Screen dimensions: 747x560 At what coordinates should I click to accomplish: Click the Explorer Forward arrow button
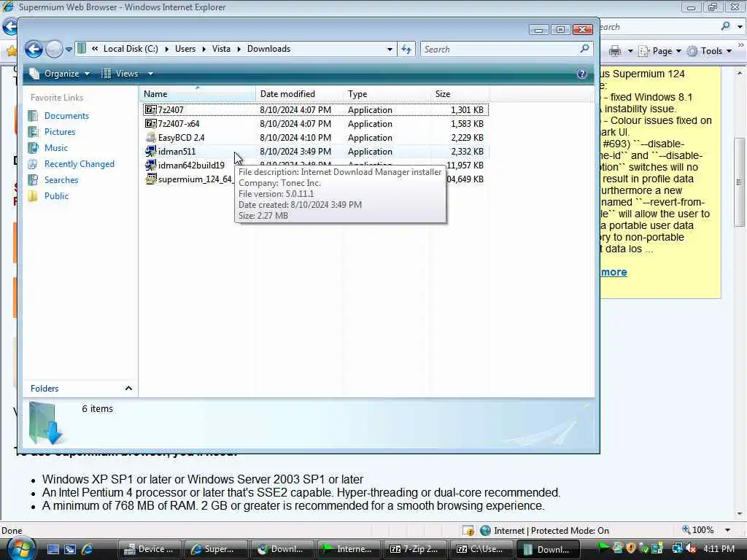(x=54, y=49)
